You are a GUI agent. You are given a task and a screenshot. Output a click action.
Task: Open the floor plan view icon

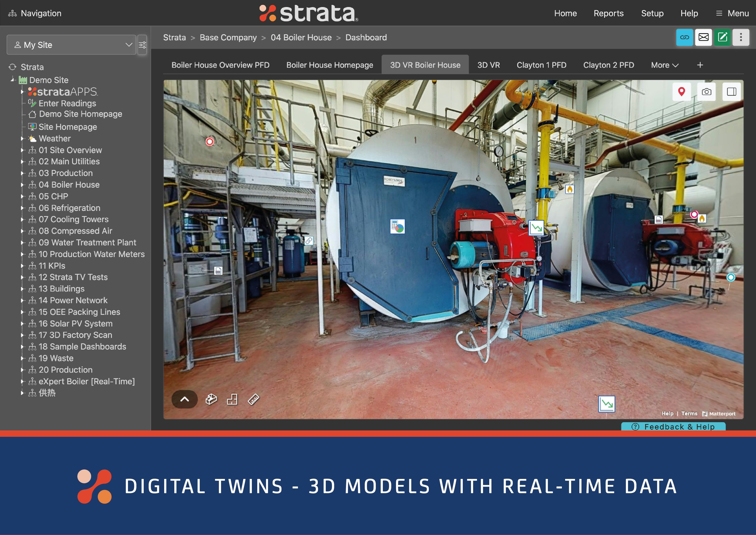click(232, 399)
